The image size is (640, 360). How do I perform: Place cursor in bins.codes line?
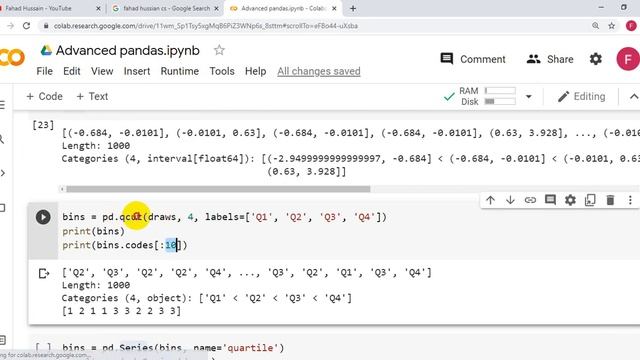[124, 245]
